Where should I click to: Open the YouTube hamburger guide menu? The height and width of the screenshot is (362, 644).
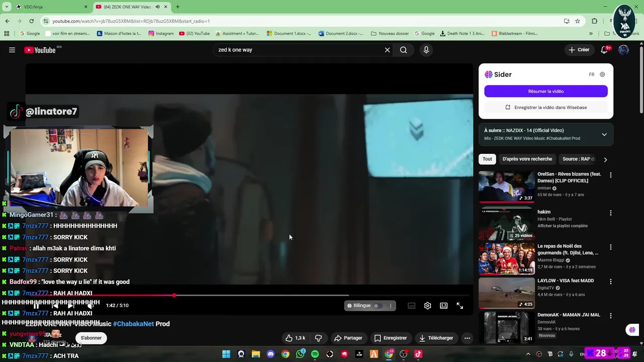tap(12, 50)
